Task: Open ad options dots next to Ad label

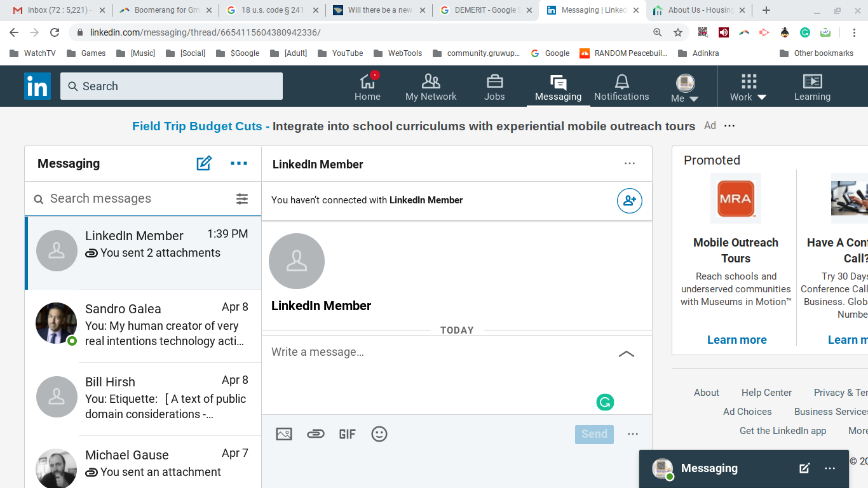Action: coord(729,126)
